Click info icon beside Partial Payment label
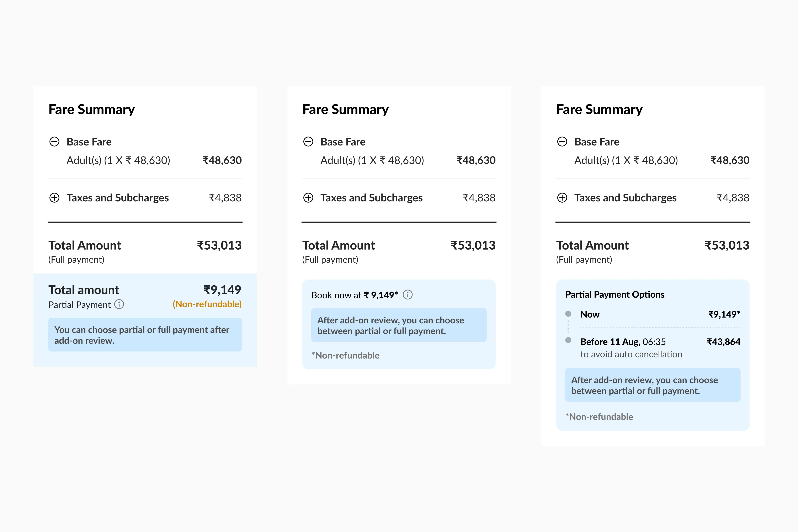 119,304
